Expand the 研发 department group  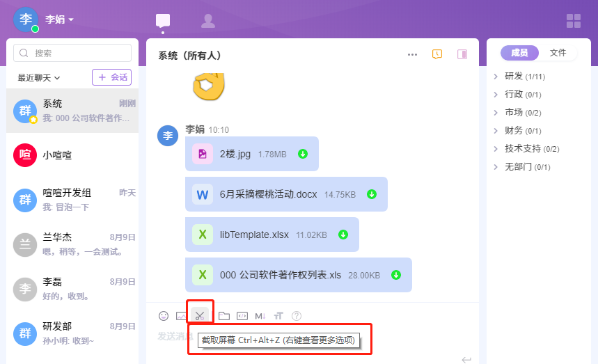click(496, 76)
